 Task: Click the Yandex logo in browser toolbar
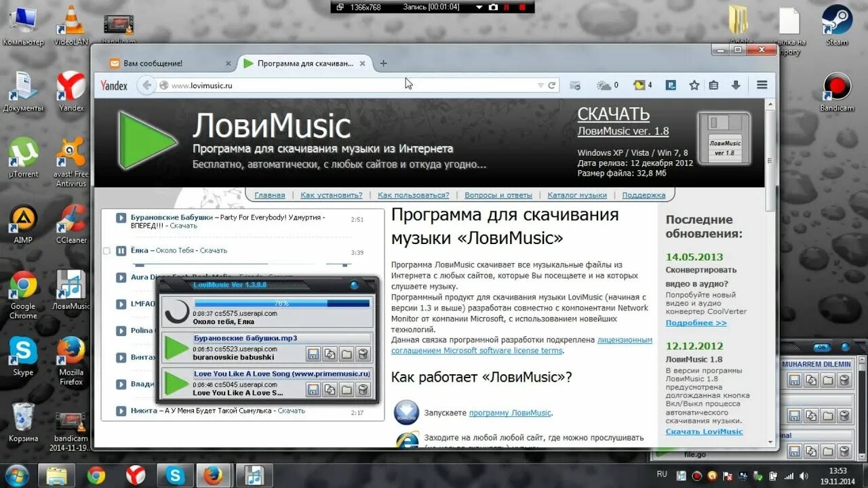click(x=114, y=86)
